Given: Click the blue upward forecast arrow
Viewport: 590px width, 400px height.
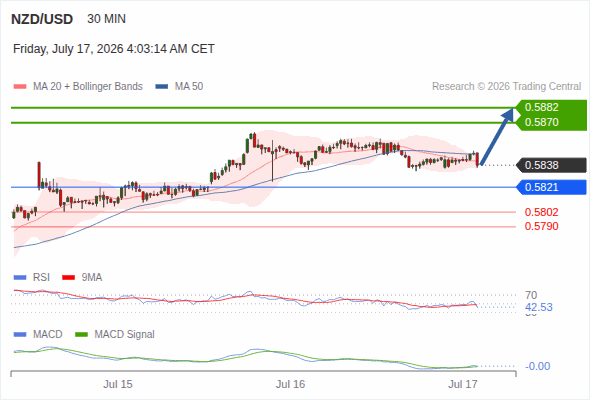Looking at the screenshot, I should 497,136.
